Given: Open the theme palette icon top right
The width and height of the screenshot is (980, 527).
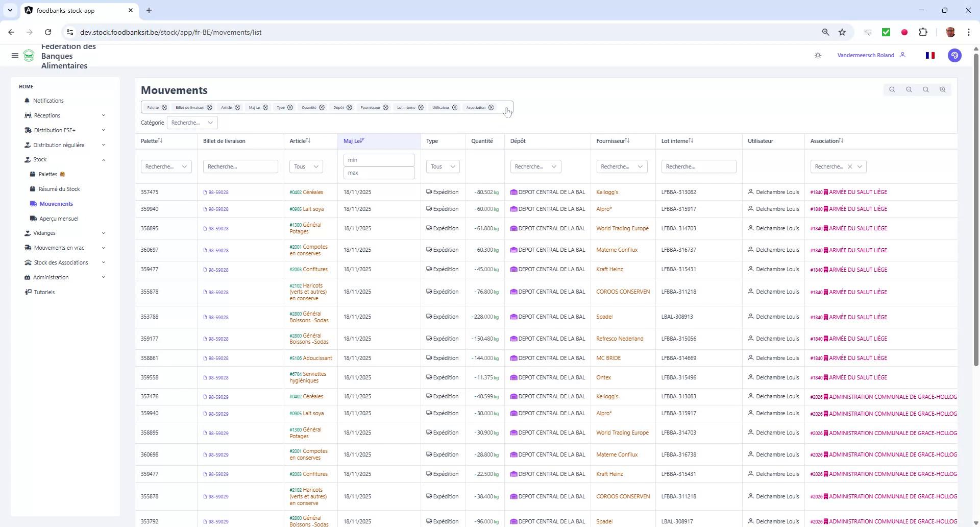Looking at the screenshot, I should pos(954,55).
